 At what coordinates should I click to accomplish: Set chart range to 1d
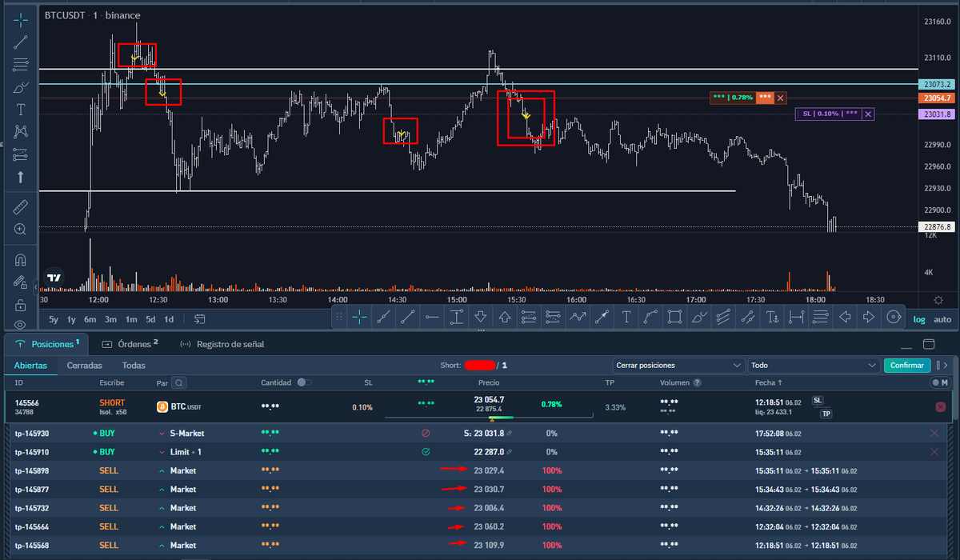click(x=169, y=319)
